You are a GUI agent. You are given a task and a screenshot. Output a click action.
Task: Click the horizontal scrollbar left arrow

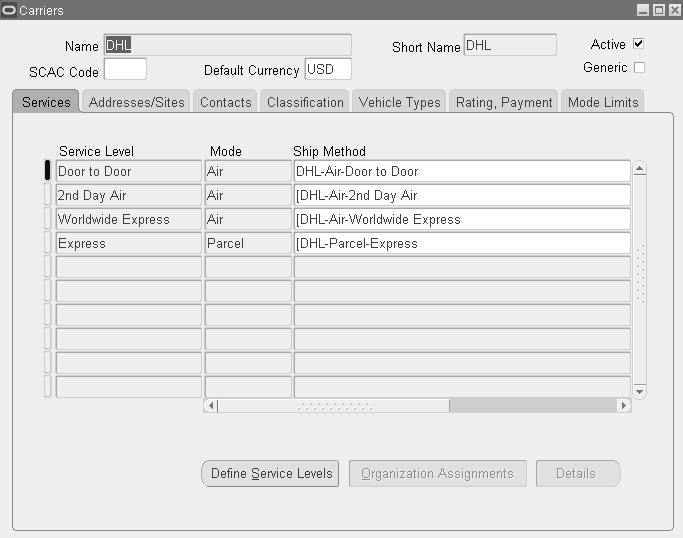[x=211, y=406]
